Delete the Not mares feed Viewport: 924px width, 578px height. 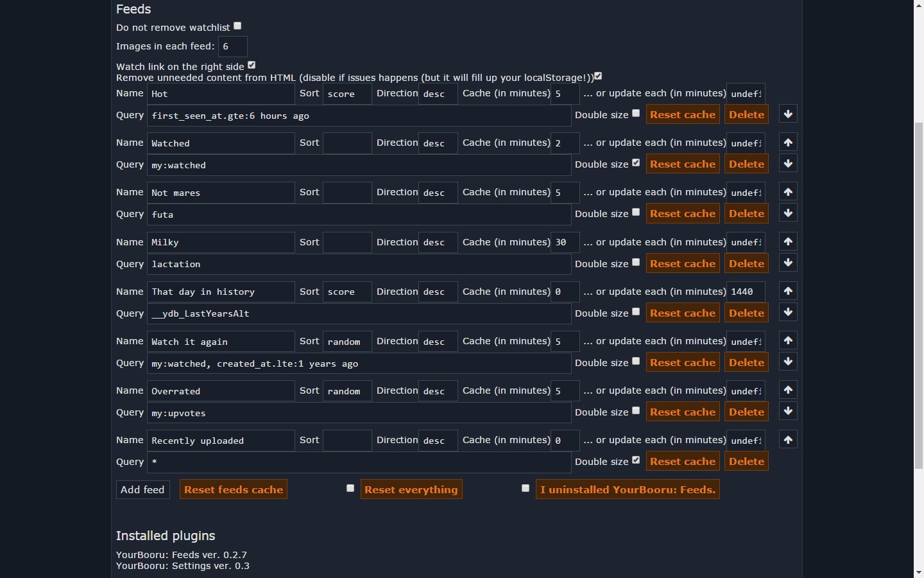[x=746, y=214]
